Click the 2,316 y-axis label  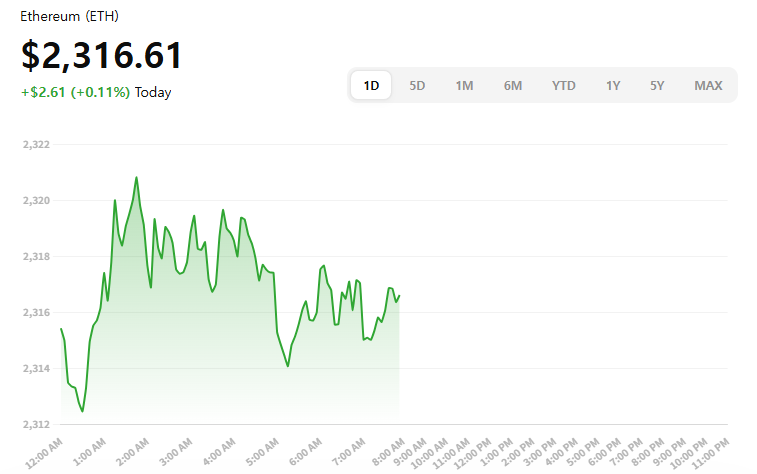pyautogui.click(x=36, y=312)
